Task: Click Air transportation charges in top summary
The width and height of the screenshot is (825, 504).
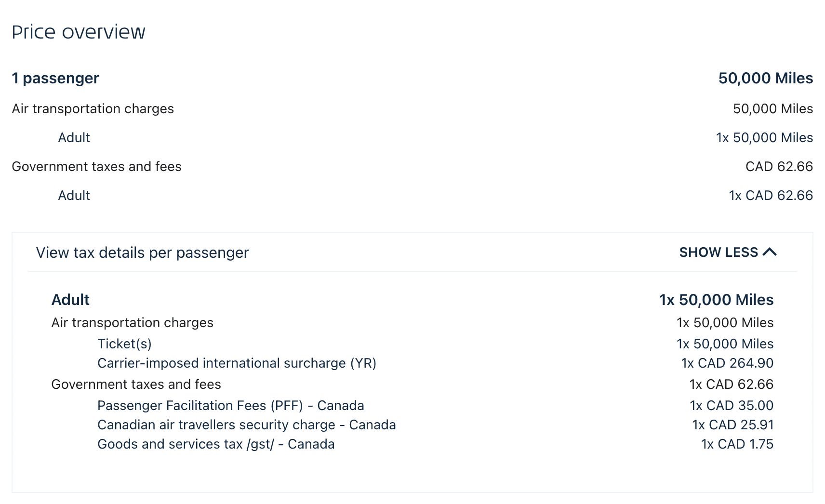Action: 93,109
